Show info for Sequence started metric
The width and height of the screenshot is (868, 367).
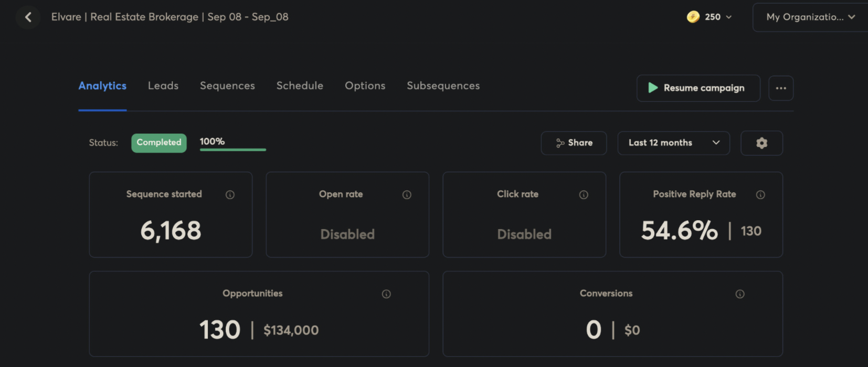(230, 195)
